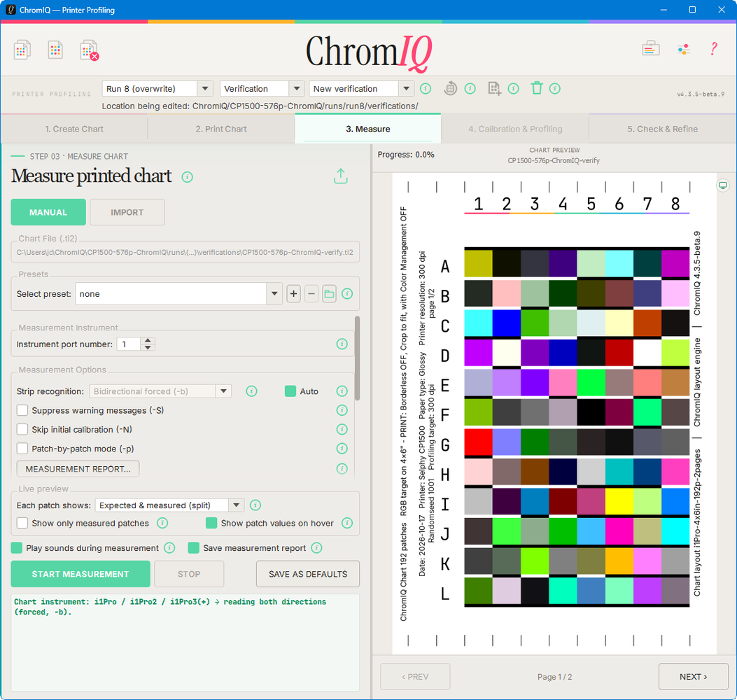Click START MEASUREMENT button
The width and height of the screenshot is (737, 700).
point(80,574)
